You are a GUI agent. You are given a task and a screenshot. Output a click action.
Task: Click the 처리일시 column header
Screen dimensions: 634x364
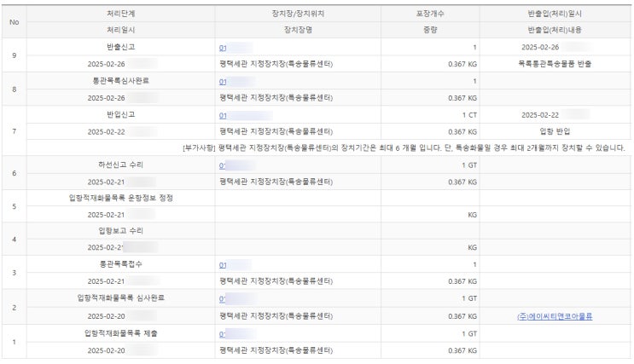[x=121, y=30]
